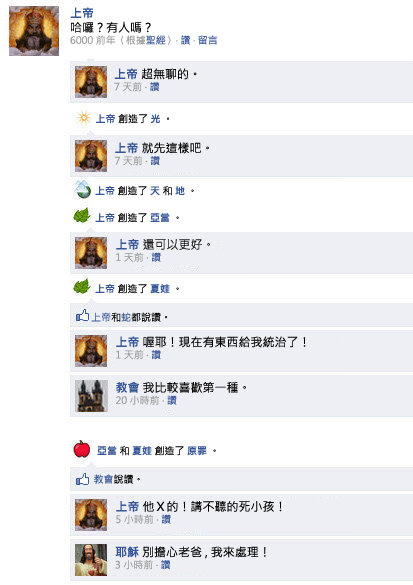Image resolution: width=413 pixels, height=585 pixels.
Task: Click 留言 under the main post
Action: [x=207, y=40]
